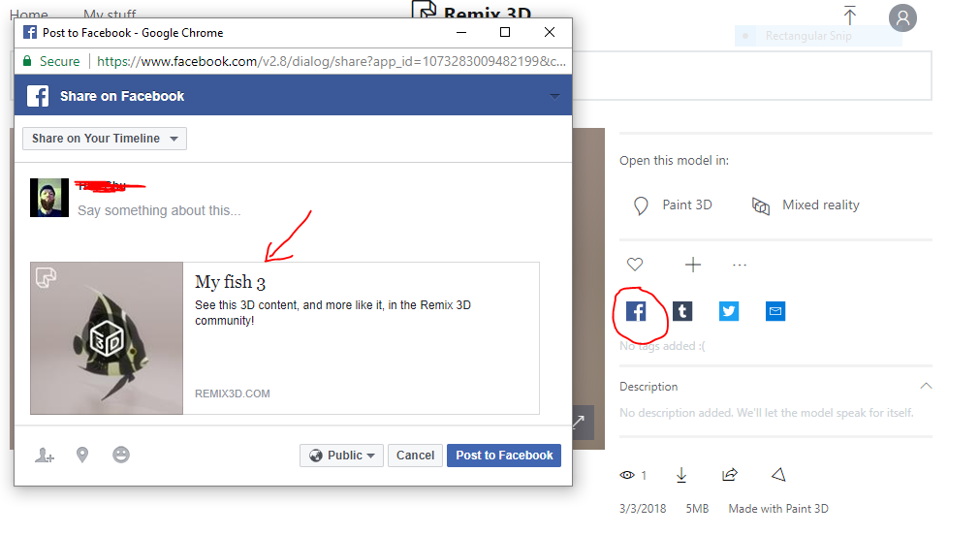Expand model viewer with fullscreen arrow icon
This screenshot has height=535, width=980.
(581, 422)
